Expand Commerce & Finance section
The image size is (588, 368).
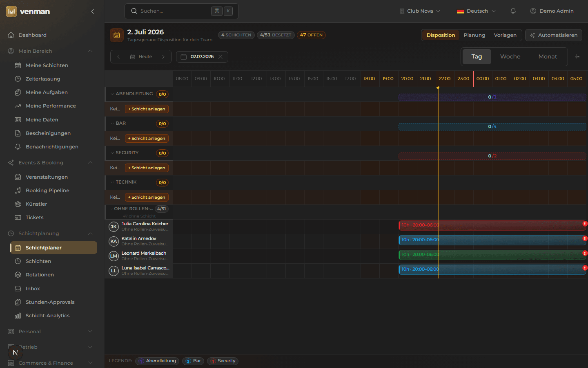tap(90, 363)
